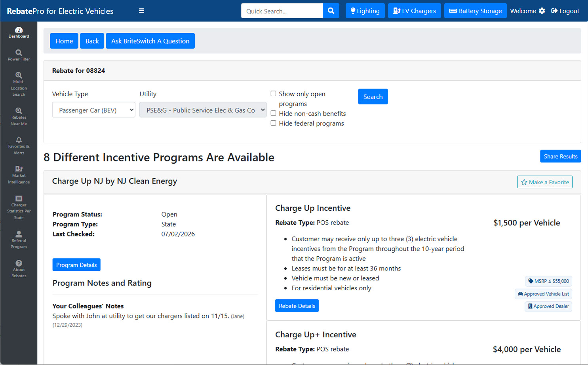Log out of RebatePro
Viewport: 588px width, 365px height.
565,11
